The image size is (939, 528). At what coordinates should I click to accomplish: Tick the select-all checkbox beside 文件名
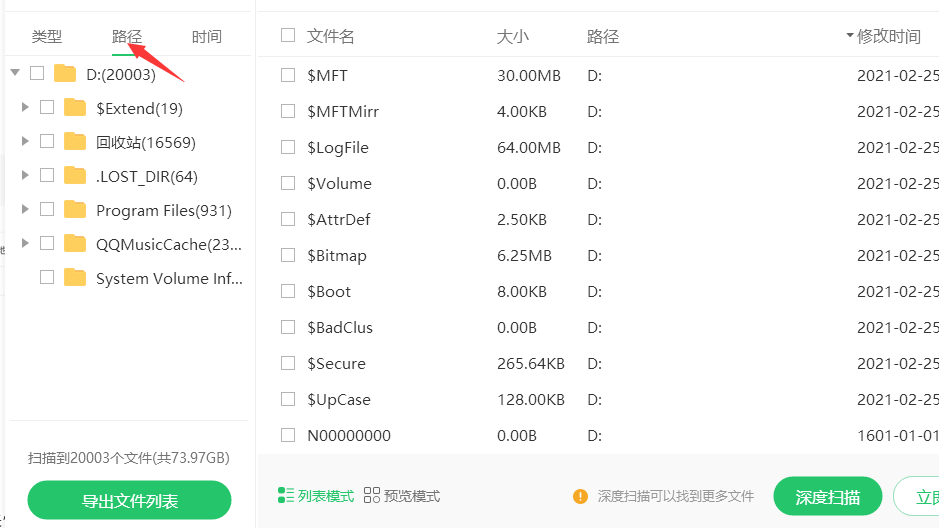point(288,36)
